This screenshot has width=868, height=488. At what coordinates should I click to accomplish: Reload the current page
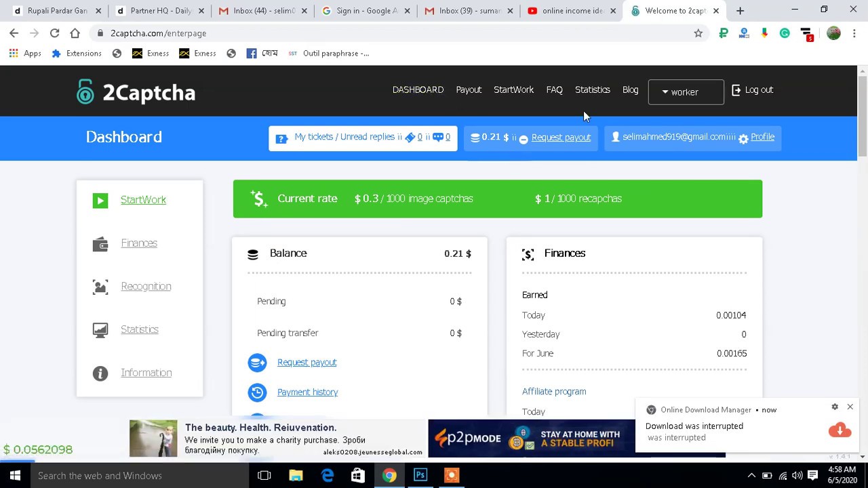pyautogui.click(x=54, y=33)
